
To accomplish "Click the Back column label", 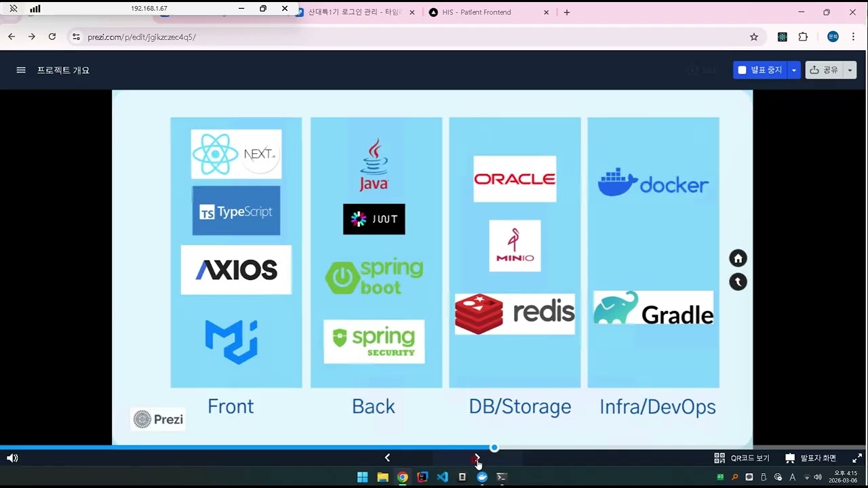I will tap(373, 406).
